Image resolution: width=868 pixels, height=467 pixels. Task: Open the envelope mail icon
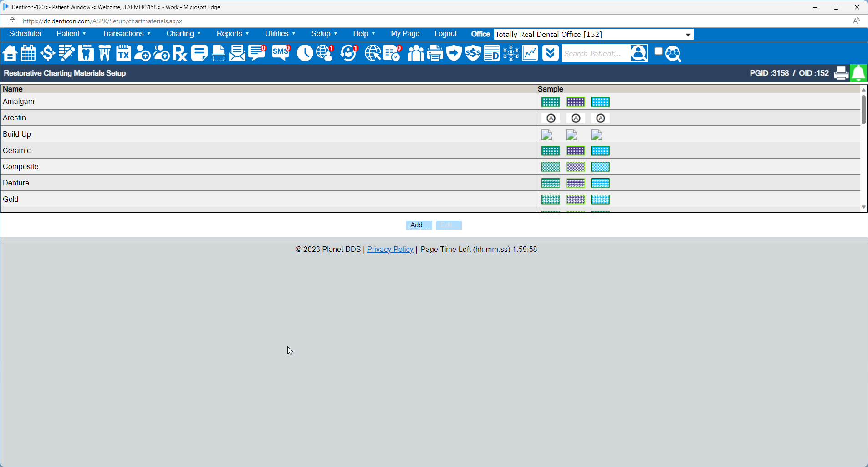click(237, 53)
